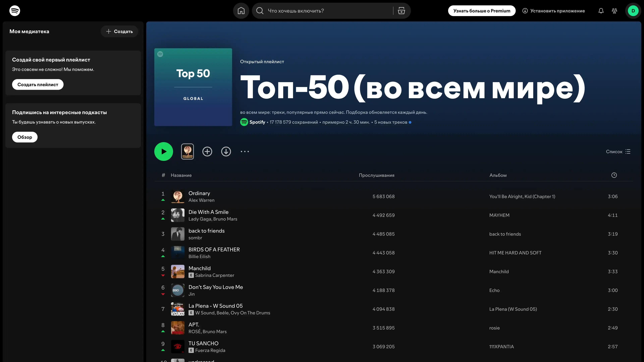Click the Создать button in library
Image resolution: width=644 pixels, height=362 pixels.
point(119,32)
